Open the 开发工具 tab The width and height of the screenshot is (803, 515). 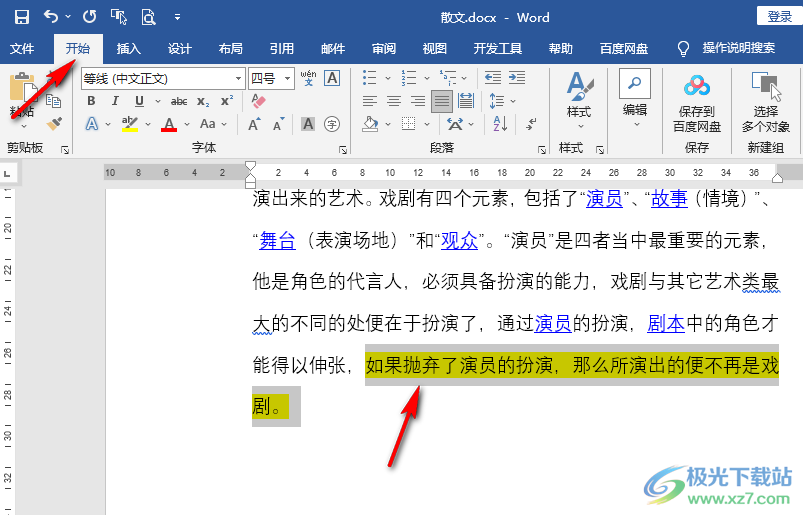(x=498, y=49)
